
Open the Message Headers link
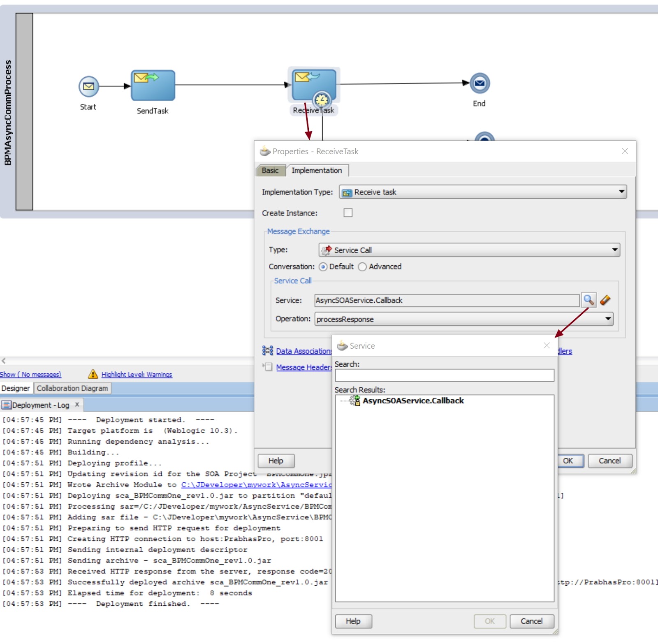304,367
